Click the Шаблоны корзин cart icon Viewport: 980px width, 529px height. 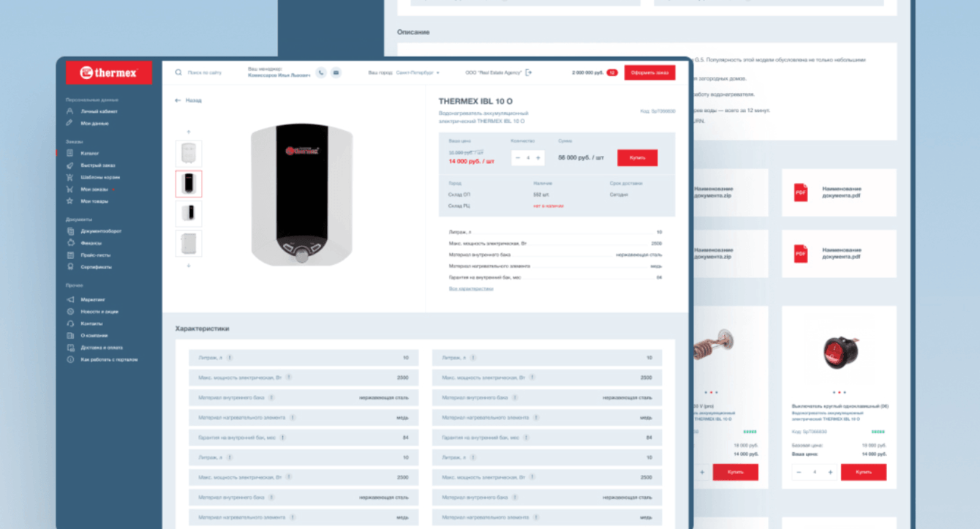[70, 177]
